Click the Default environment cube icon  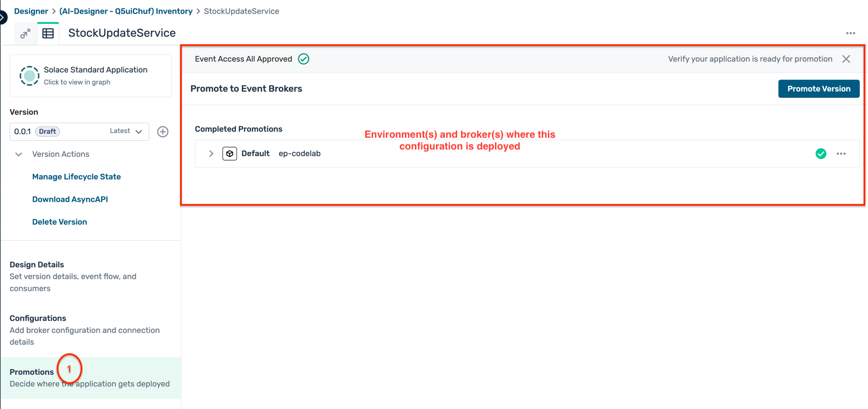pyautogui.click(x=230, y=154)
